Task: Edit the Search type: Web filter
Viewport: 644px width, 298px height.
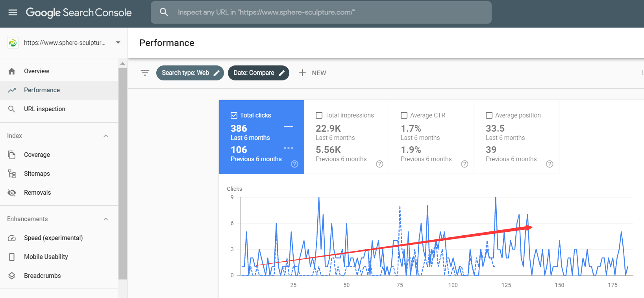Action: 190,73
